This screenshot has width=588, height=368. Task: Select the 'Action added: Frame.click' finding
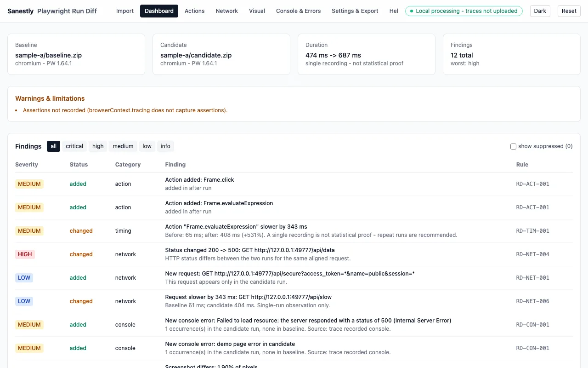pyautogui.click(x=294, y=184)
